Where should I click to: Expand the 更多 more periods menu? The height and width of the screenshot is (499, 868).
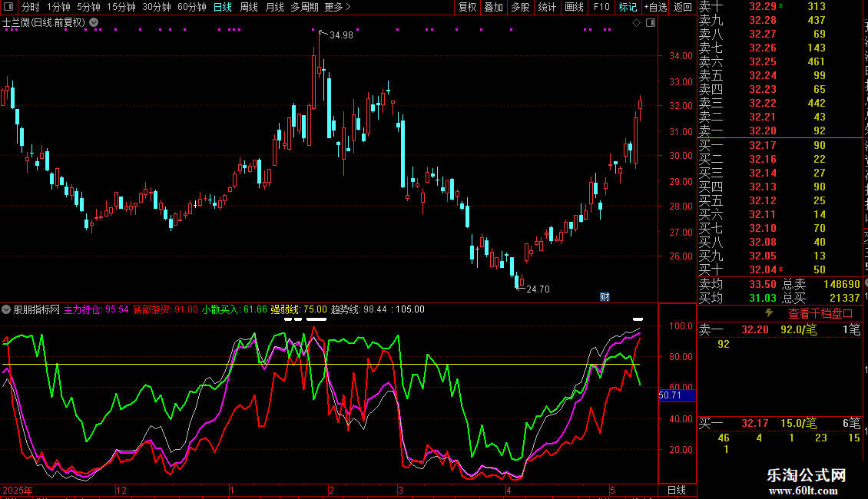337,7
